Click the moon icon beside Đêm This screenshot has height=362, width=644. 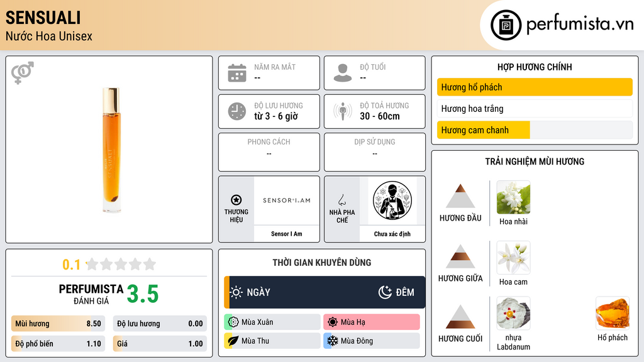pos(385,292)
